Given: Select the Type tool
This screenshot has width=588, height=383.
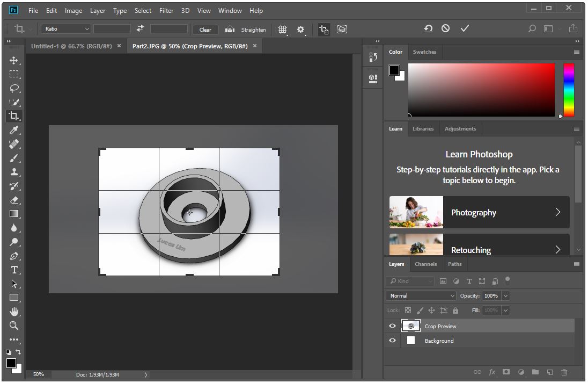Looking at the screenshot, I should (14, 270).
